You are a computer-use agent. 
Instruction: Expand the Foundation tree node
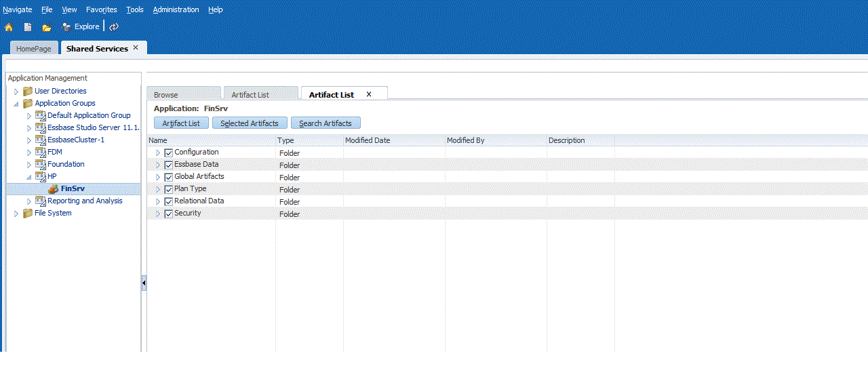tap(28, 165)
